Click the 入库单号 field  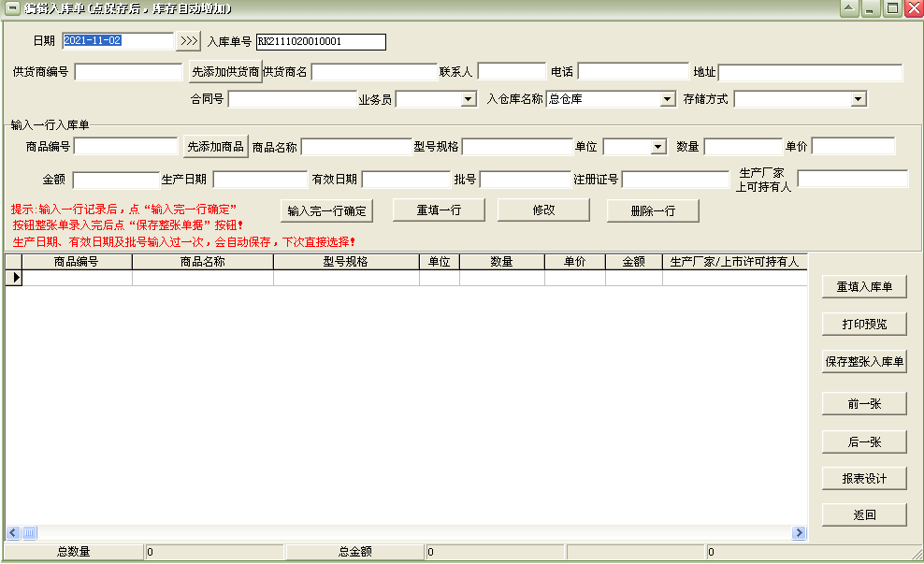pos(321,42)
